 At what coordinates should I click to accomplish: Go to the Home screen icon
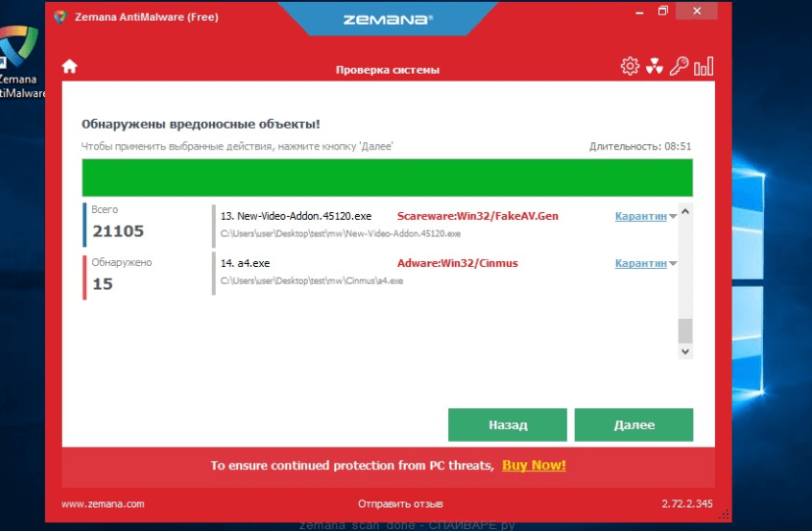tap(70, 67)
